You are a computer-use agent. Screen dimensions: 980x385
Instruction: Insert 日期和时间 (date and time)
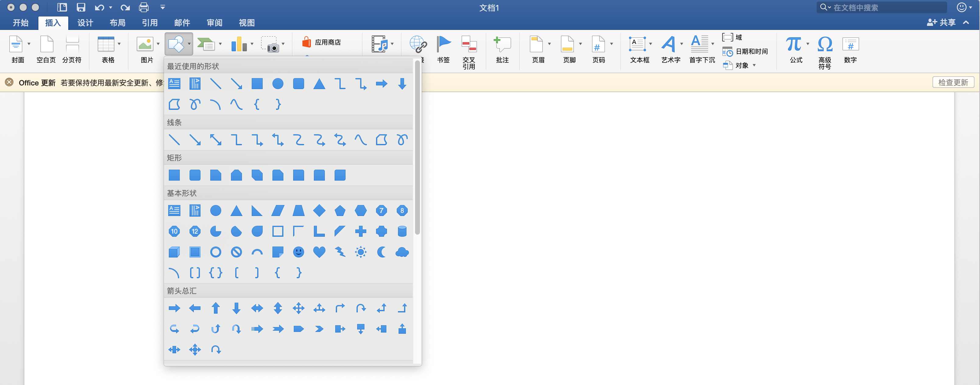click(x=745, y=52)
